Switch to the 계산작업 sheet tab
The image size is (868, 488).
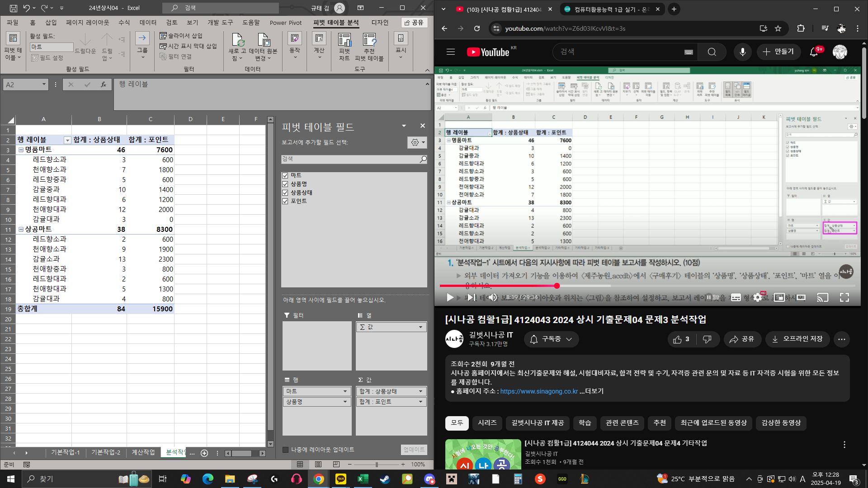click(x=143, y=452)
